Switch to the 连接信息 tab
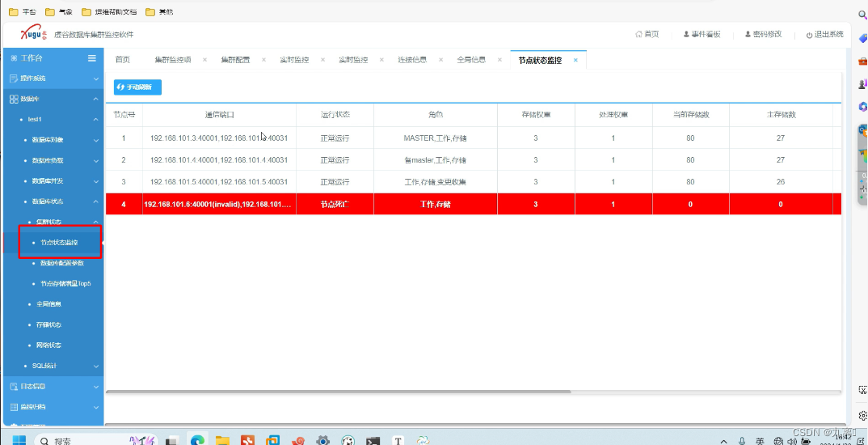The image size is (868, 445). tap(412, 60)
